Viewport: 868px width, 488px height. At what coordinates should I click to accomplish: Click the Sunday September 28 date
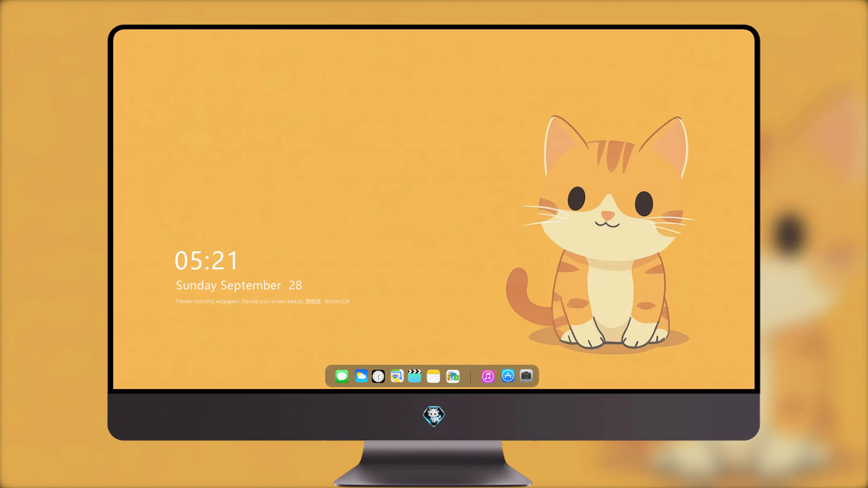(239, 285)
